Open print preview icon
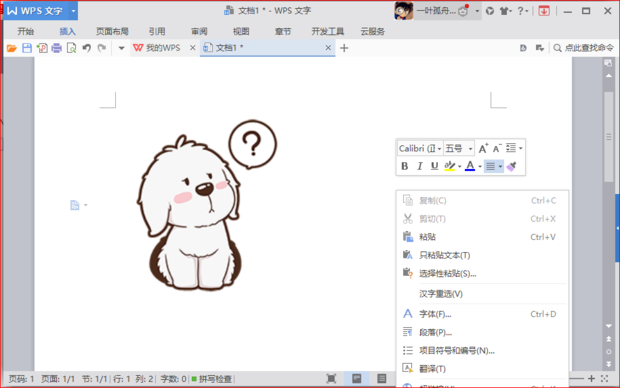Image resolution: width=620 pixels, height=388 pixels. click(x=72, y=48)
